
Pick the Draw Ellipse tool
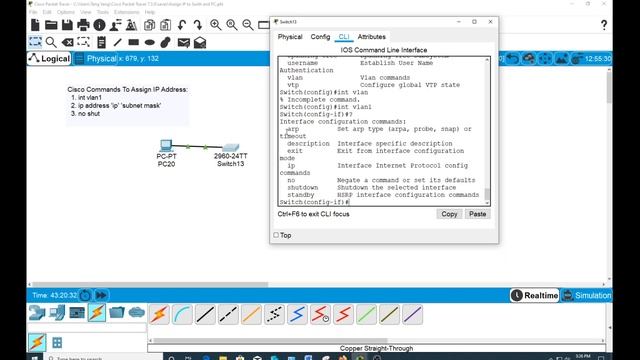(150, 42)
